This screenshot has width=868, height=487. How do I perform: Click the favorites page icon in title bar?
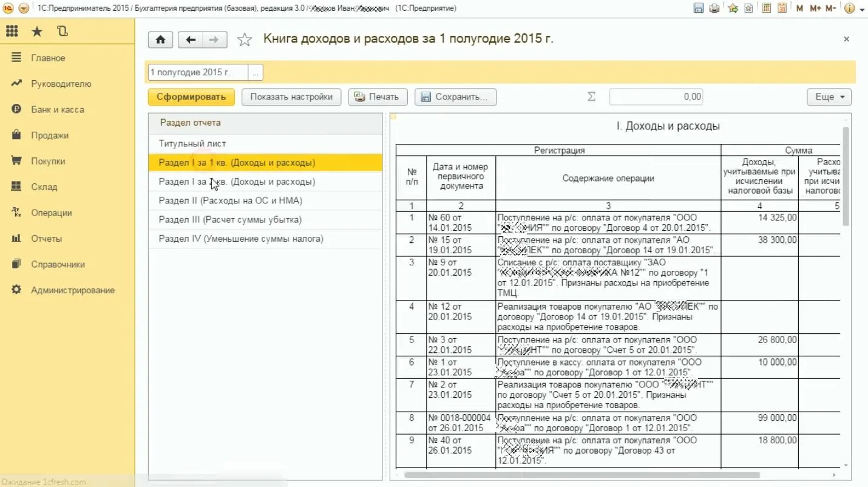748,9
